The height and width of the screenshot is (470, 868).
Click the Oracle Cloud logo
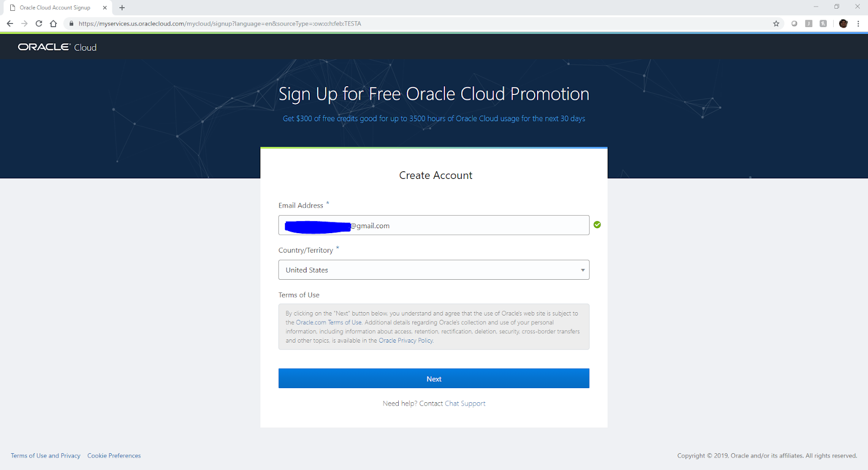click(x=57, y=47)
